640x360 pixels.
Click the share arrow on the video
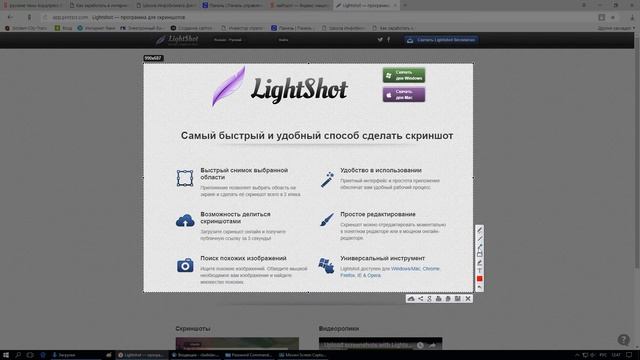(x=432, y=345)
